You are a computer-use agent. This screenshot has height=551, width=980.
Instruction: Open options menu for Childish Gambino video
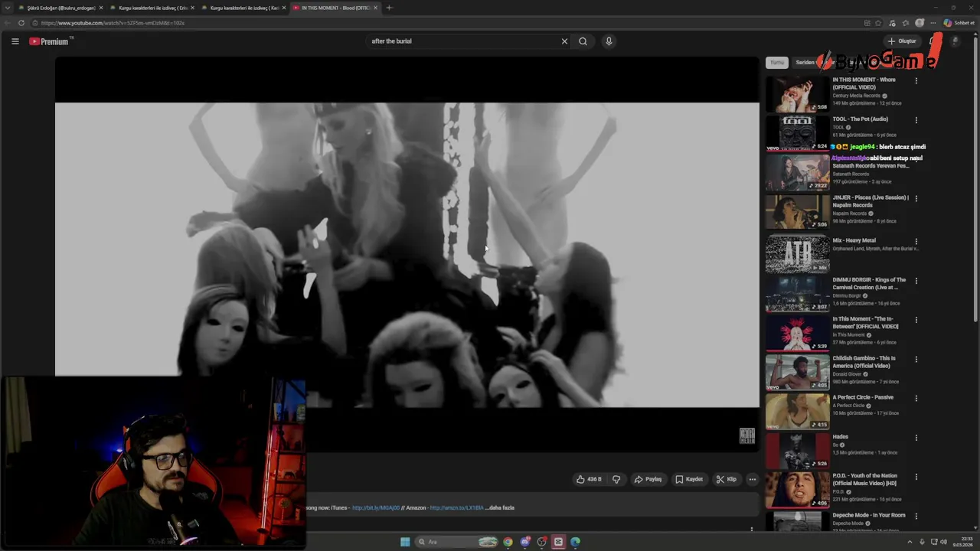pyautogui.click(x=916, y=359)
